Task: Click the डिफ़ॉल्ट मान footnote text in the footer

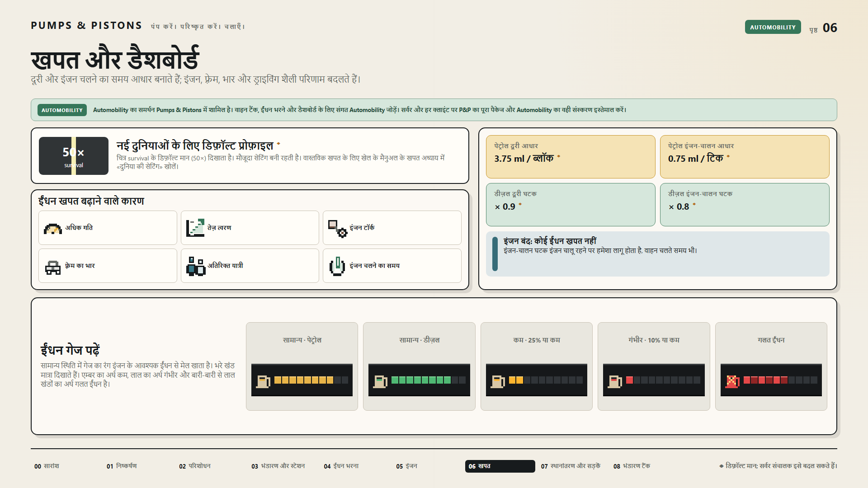Action: pos(778,466)
